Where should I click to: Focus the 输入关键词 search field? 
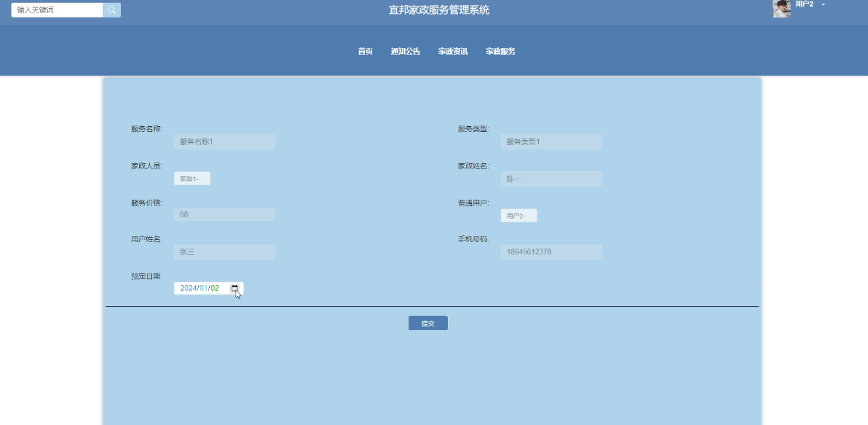[x=57, y=10]
